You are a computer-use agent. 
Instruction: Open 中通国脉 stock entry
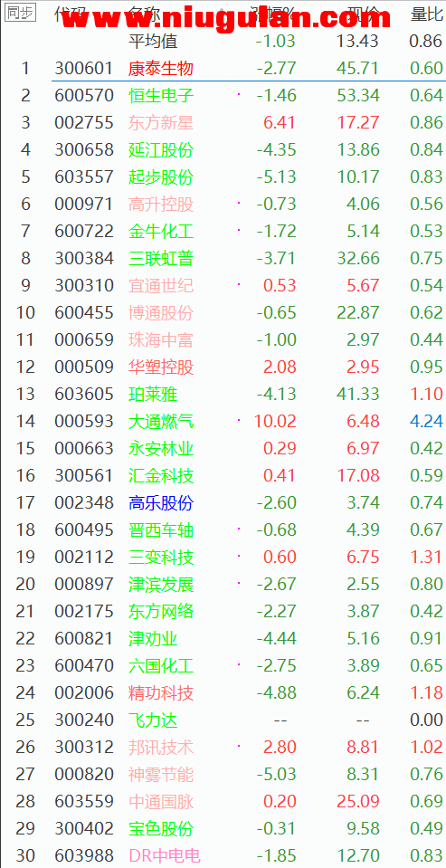tap(160, 802)
